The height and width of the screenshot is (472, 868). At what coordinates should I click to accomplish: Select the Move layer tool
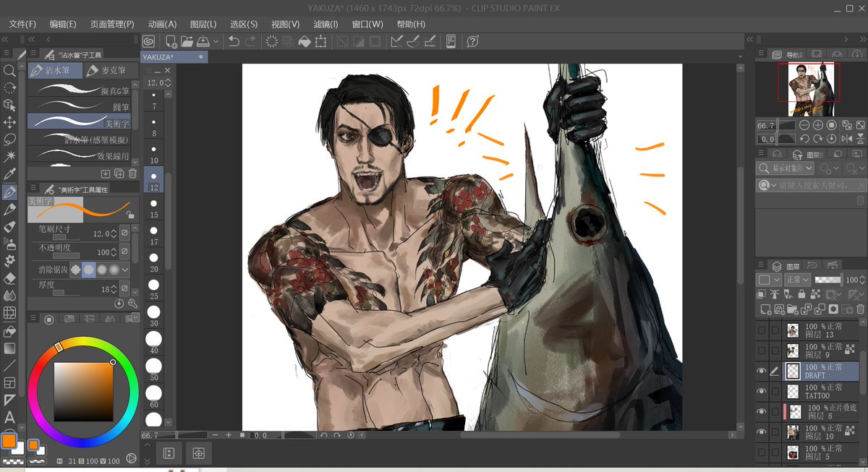point(9,122)
